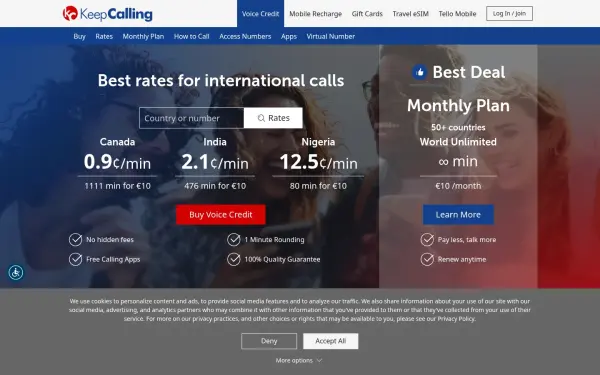Click 'Best rates for international calls' heading

click(x=221, y=81)
